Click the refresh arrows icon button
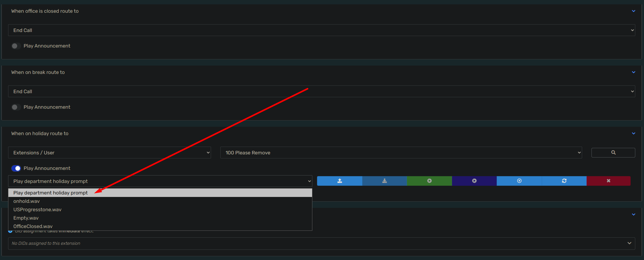Viewport: 644px width, 260px height. [x=564, y=181]
